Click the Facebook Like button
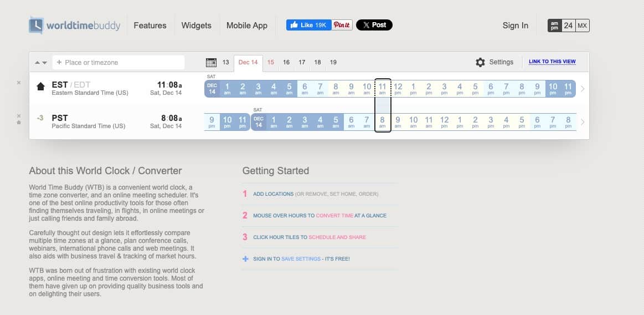Screen dimensions: 644x315 pyautogui.click(x=308, y=25)
